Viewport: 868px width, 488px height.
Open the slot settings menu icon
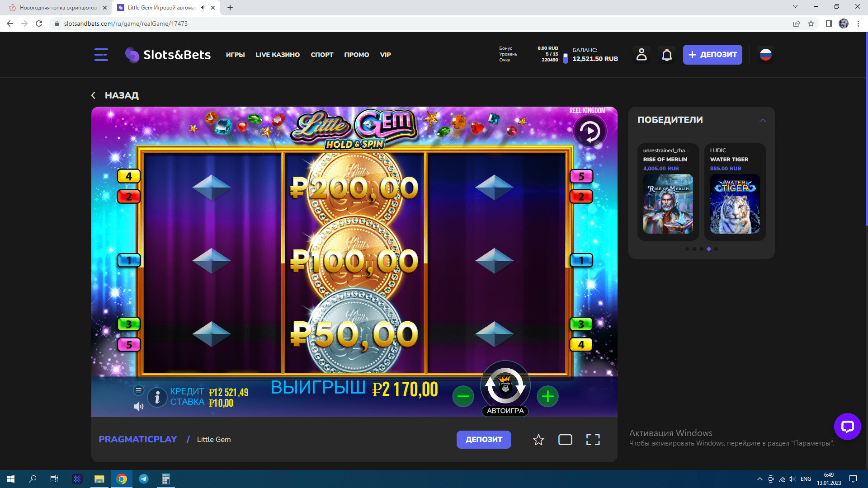(x=139, y=390)
